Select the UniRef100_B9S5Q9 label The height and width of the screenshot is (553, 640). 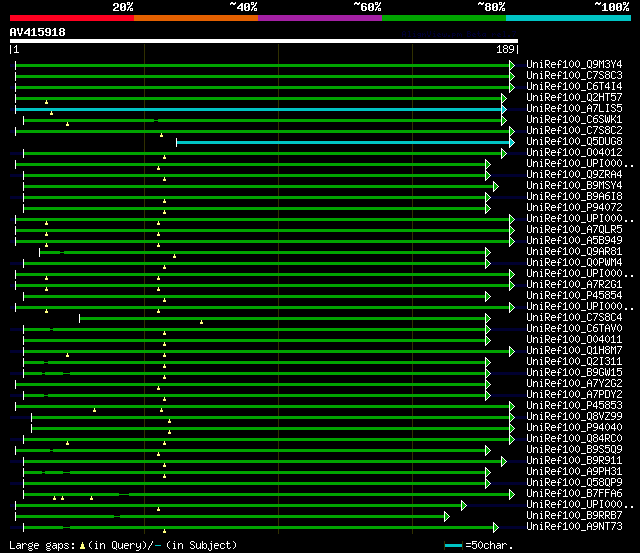coord(574,450)
